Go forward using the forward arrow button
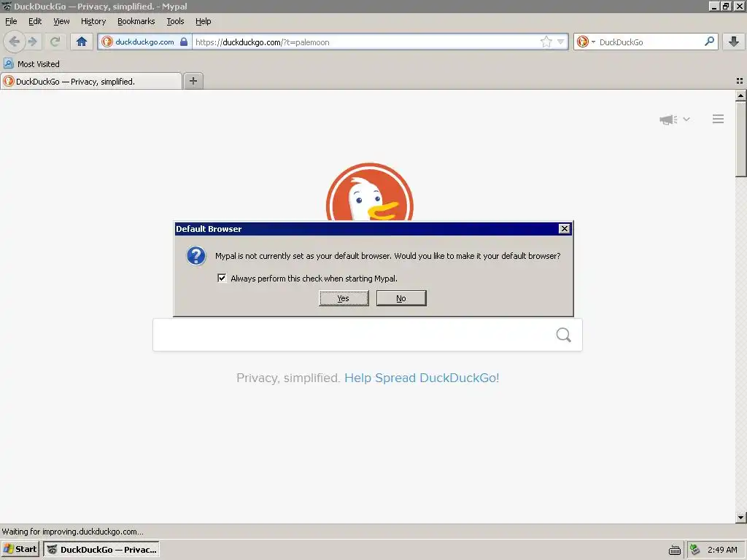The height and width of the screenshot is (560, 747). (x=32, y=42)
